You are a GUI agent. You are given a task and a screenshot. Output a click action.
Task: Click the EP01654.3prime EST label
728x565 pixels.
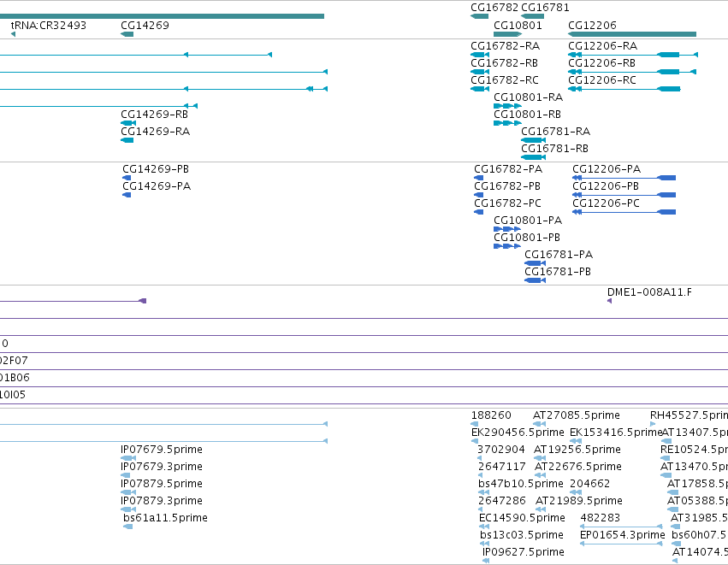623,535
